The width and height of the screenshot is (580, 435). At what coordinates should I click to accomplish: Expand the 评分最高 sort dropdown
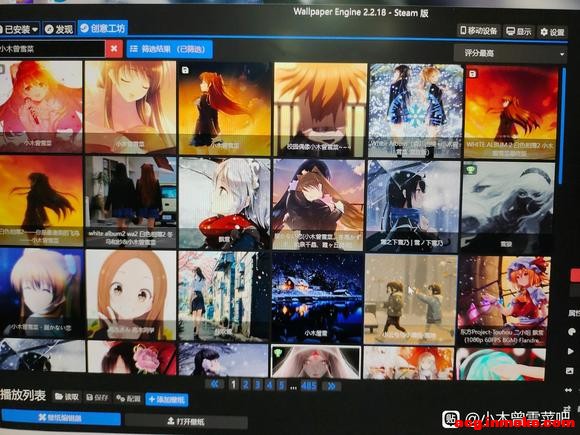(510, 54)
